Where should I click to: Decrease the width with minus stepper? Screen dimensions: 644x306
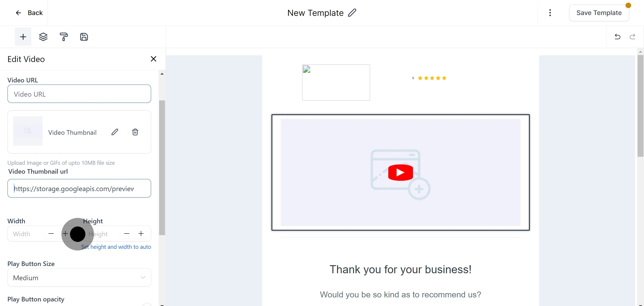click(x=51, y=234)
